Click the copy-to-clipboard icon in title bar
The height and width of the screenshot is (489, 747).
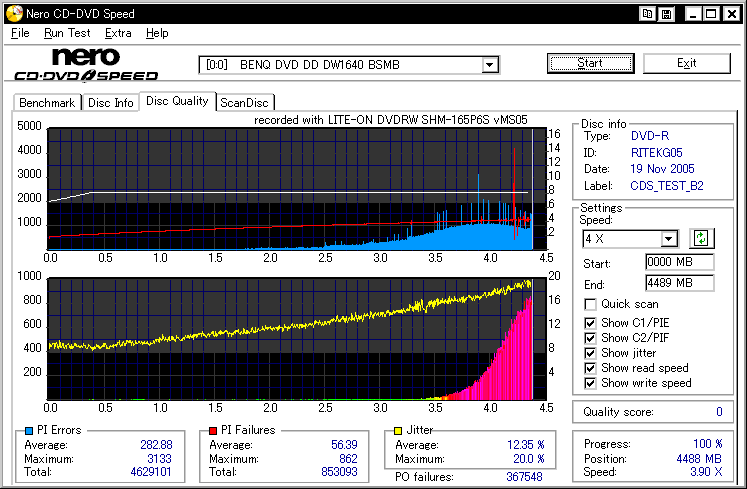point(648,14)
